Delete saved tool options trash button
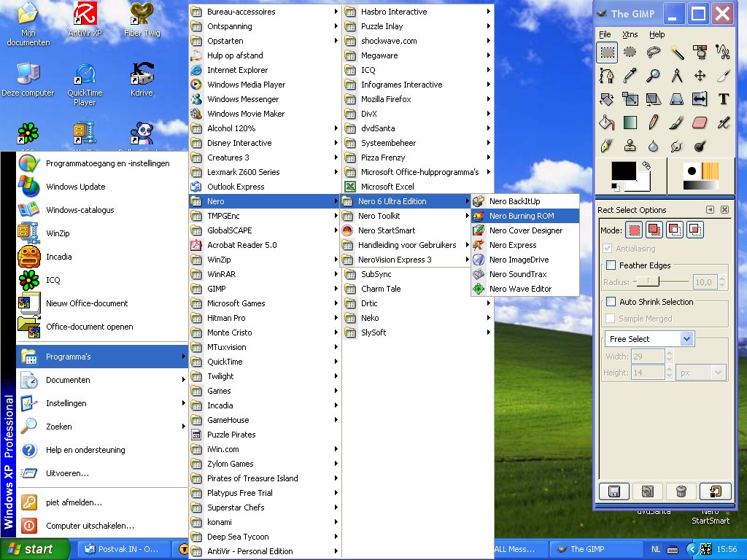This screenshot has width=747, height=560. click(681, 491)
